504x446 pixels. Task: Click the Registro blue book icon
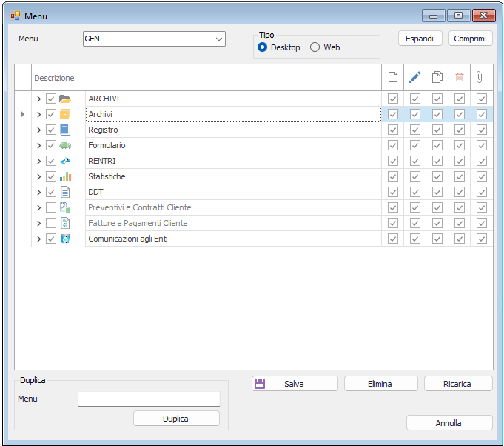click(x=65, y=130)
